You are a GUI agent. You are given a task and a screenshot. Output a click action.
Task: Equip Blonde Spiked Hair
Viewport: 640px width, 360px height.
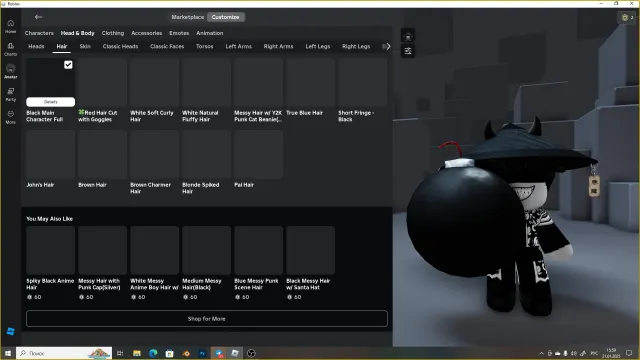click(207, 154)
